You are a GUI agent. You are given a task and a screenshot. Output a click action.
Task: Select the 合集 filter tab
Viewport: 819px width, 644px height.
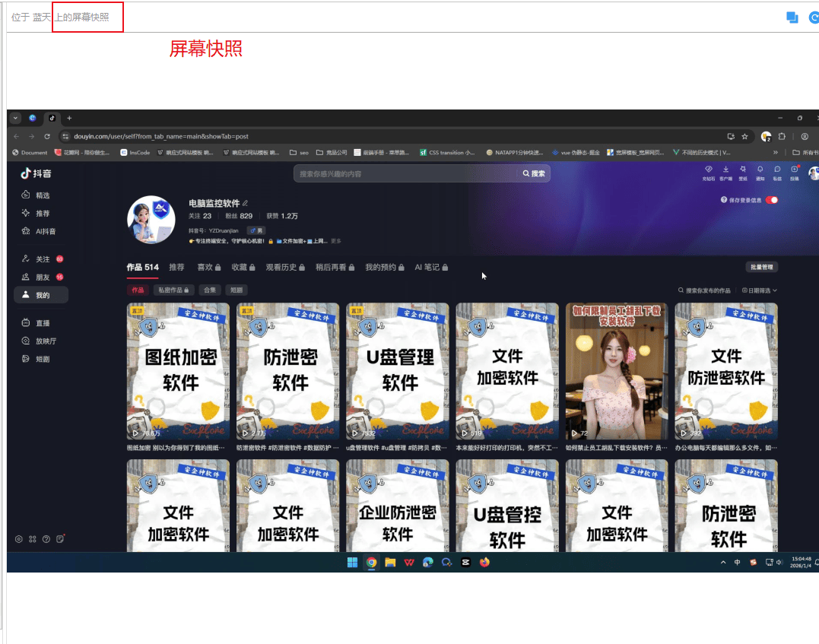coord(209,290)
